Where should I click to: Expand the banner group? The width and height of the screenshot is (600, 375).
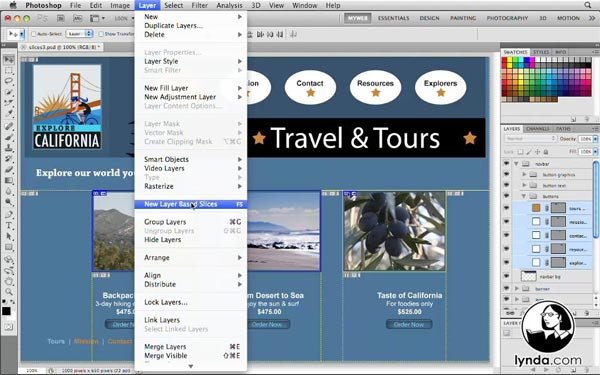(x=517, y=288)
